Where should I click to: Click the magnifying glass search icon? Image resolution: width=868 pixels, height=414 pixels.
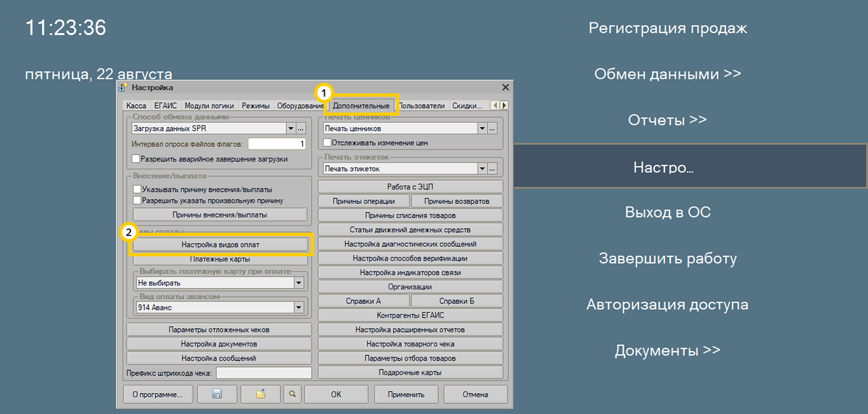(x=293, y=394)
